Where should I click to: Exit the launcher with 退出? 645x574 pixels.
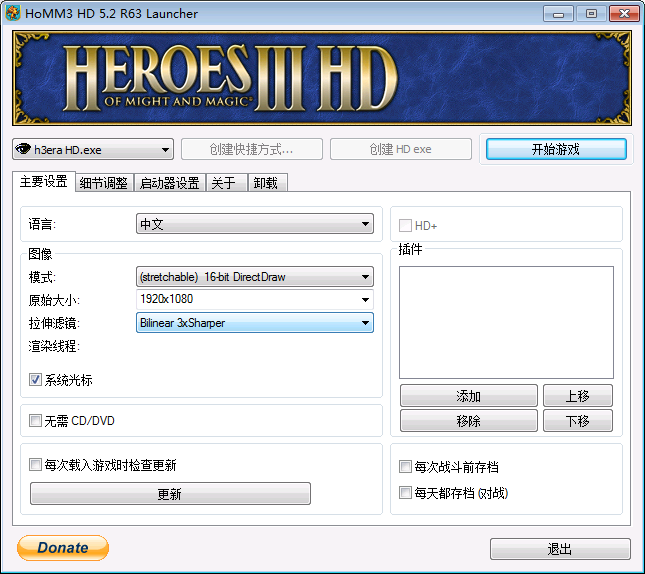pos(560,549)
